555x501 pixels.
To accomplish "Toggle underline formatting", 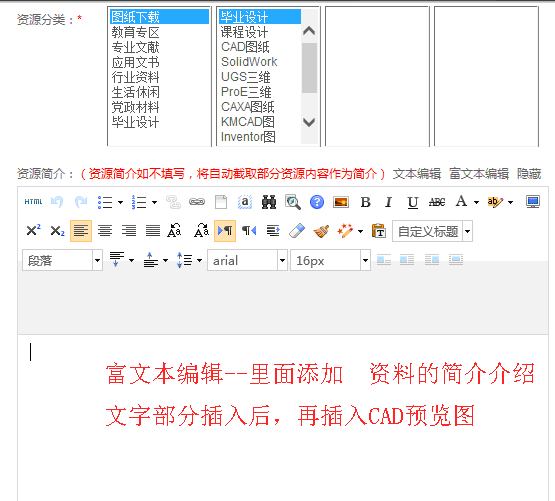I will tap(412, 202).
